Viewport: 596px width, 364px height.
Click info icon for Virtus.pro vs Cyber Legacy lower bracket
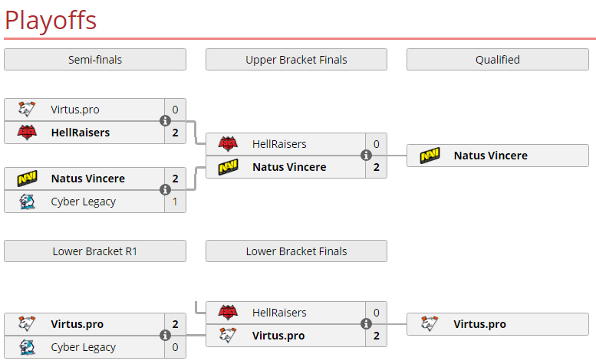coord(165,335)
